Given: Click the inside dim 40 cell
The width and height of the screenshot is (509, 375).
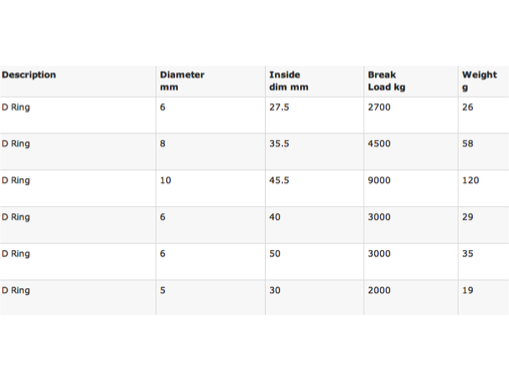Looking at the screenshot, I should [275, 217].
